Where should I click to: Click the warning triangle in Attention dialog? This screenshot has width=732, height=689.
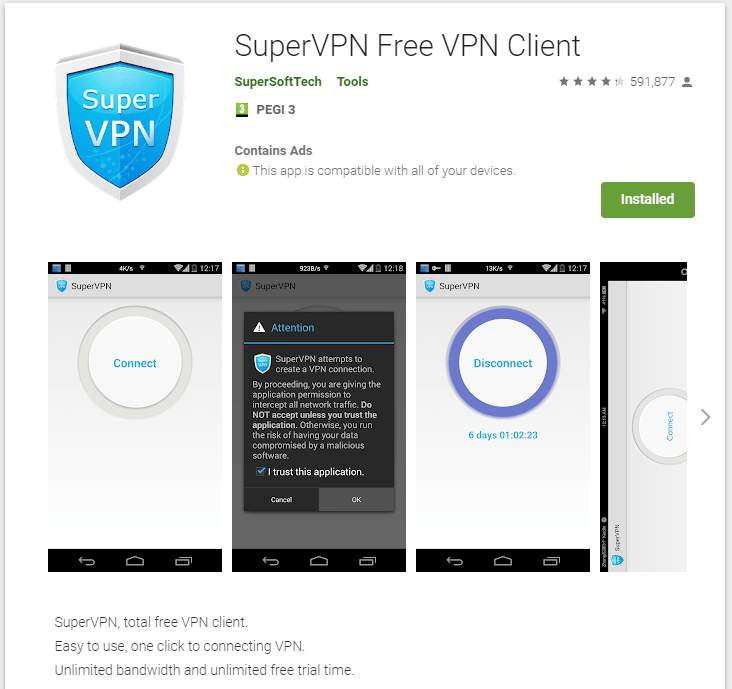259,327
